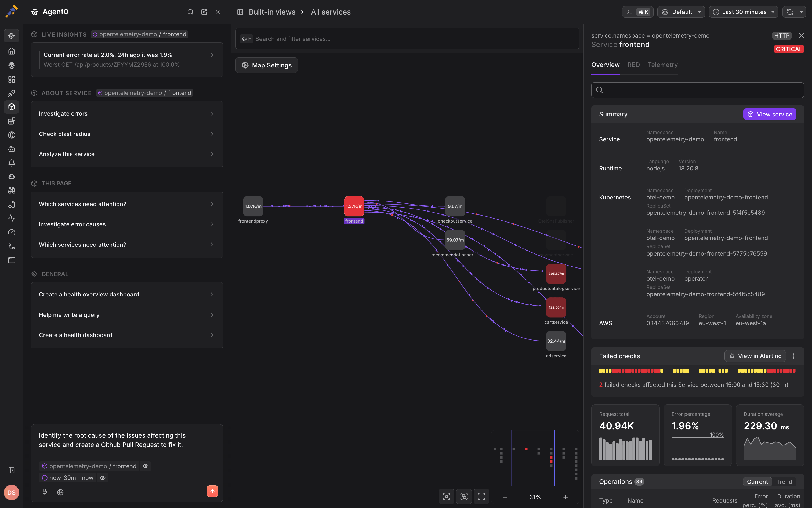Expand Investigate errors suggestion
812x508 pixels.
coord(127,113)
